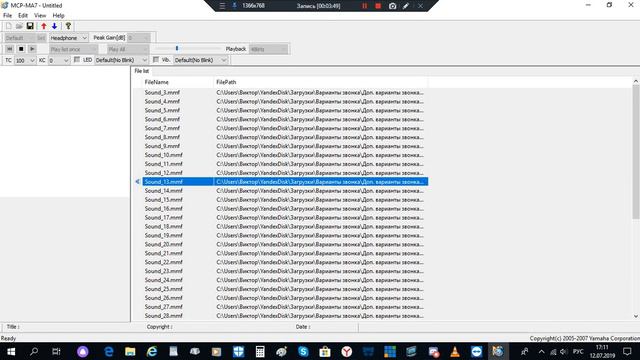Open the Play list once dropdown
This screenshot has width=640, height=360.
[x=73, y=49]
